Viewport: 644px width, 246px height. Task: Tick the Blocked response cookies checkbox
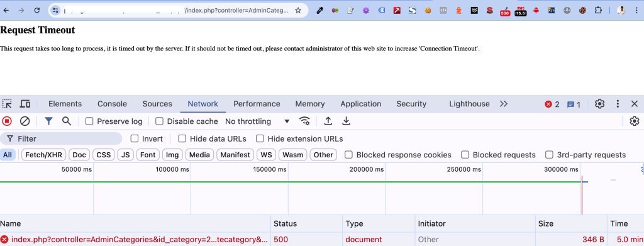coord(348,155)
